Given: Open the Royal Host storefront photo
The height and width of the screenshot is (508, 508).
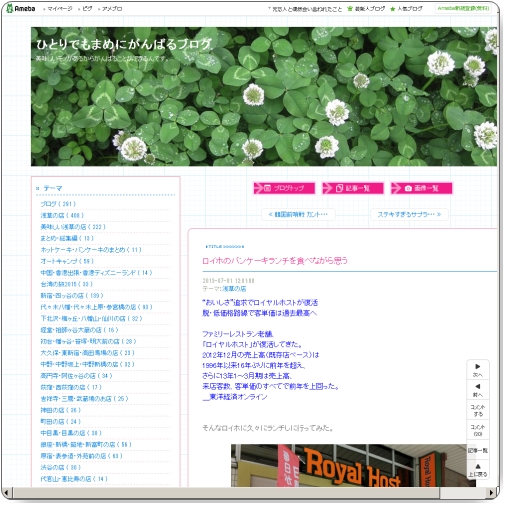Looking at the screenshot, I should (348, 465).
